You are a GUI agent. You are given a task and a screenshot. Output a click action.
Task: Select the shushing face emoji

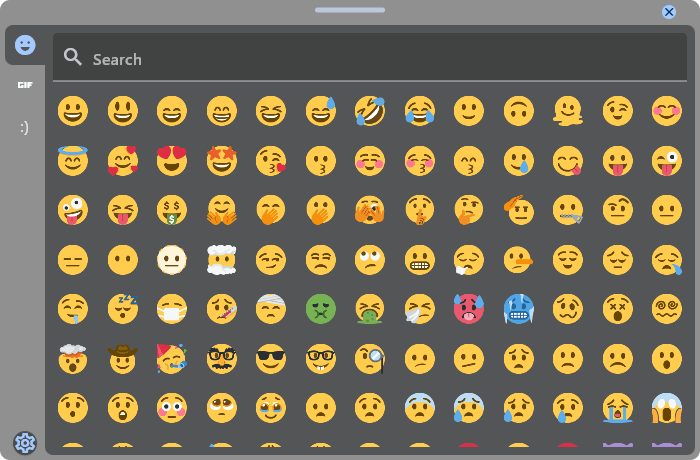420,210
